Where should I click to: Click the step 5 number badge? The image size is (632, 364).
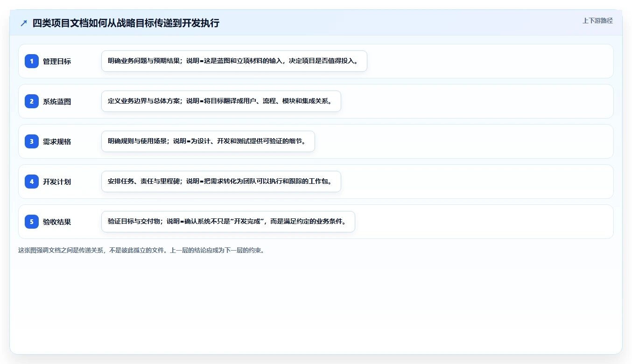coord(32,222)
